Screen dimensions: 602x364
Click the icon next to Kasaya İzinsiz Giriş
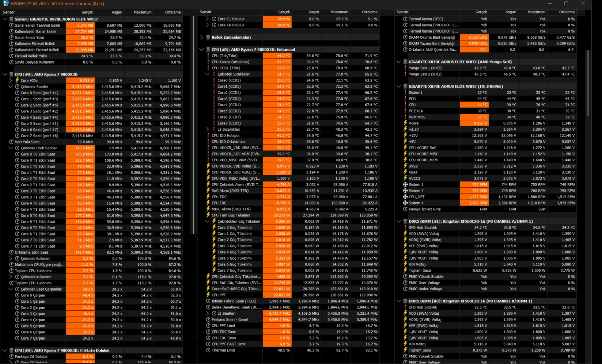(405, 209)
